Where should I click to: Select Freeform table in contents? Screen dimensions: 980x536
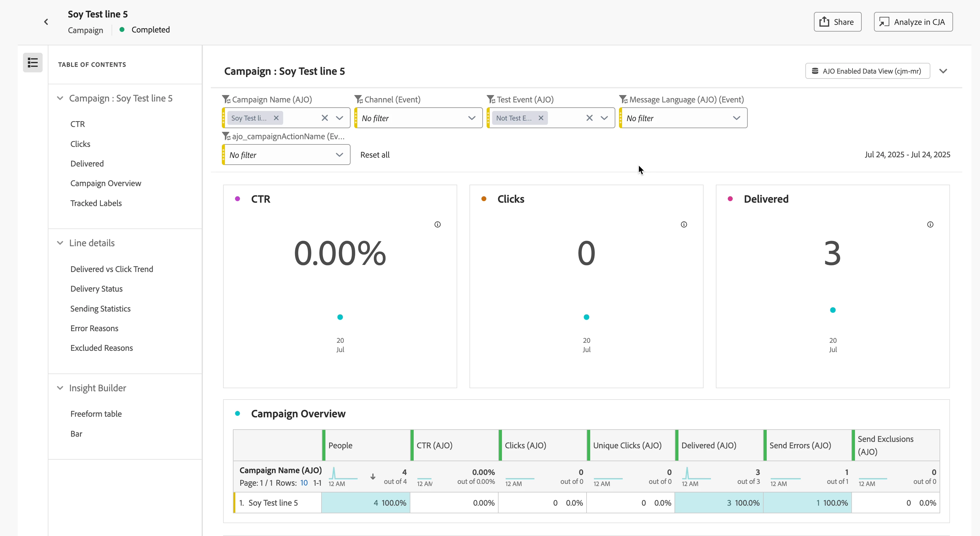[x=96, y=414]
